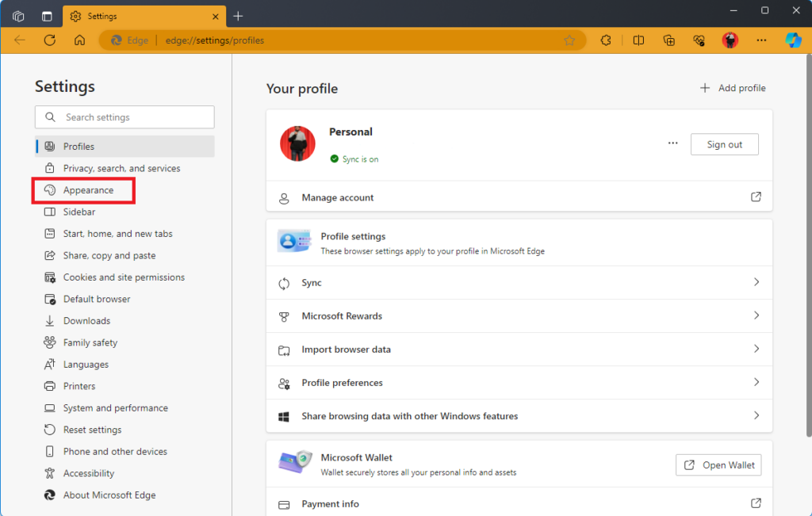Open Appearance in settings sidebar
812x516 pixels.
point(88,190)
